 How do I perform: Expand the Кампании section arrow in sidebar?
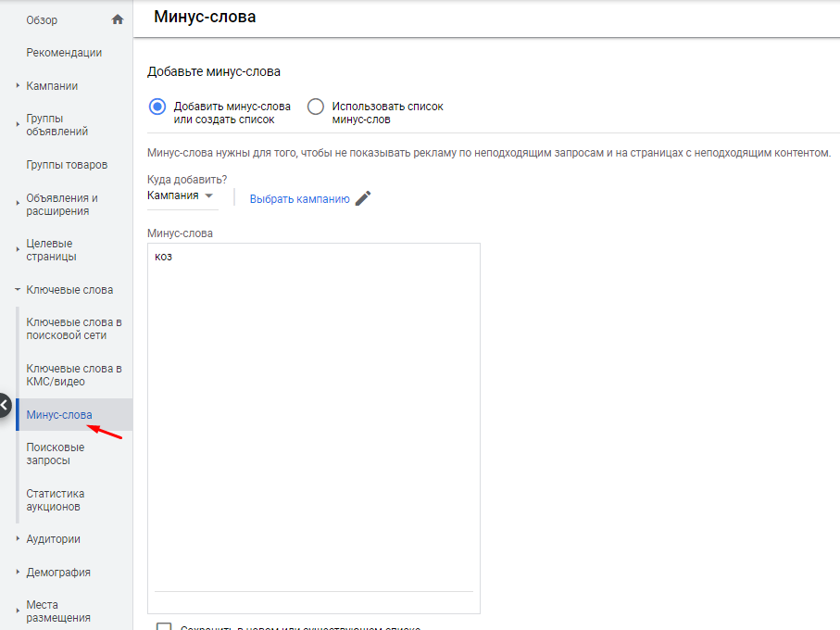(x=18, y=86)
